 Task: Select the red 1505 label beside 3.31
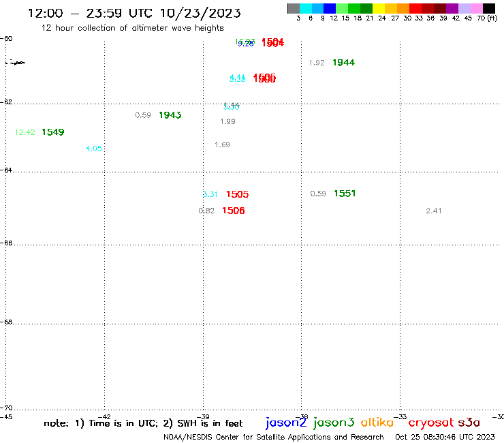point(238,194)
